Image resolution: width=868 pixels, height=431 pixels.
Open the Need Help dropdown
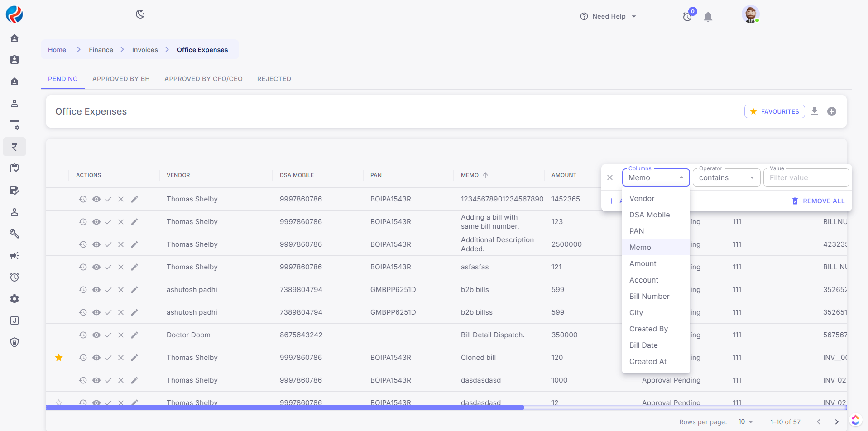point(608,16)
